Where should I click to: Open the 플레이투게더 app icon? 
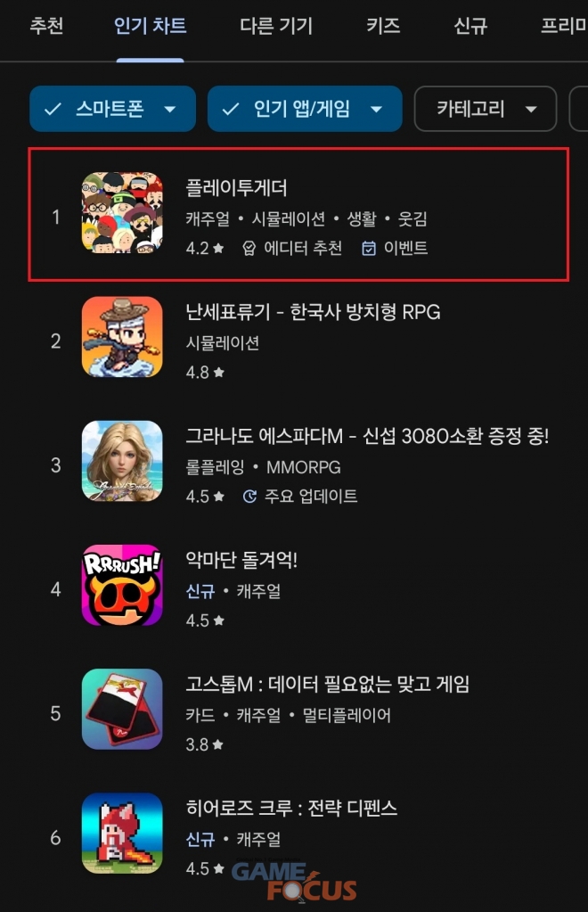click(122, 213)
